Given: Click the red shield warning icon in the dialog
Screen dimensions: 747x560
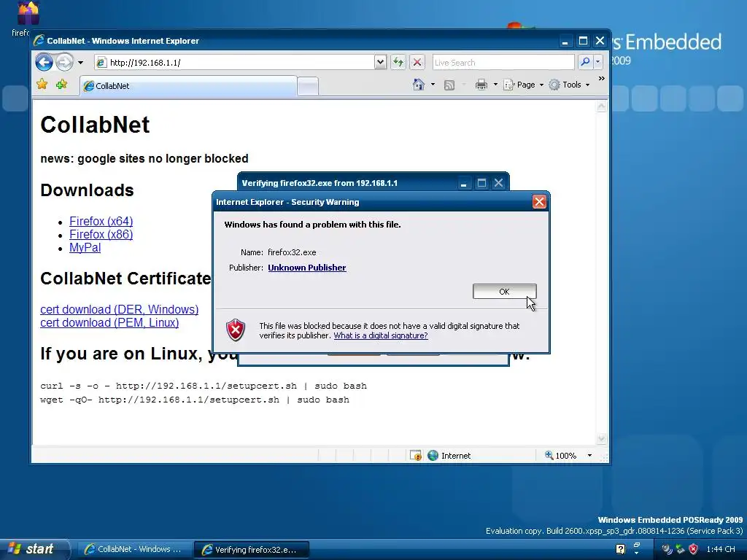Looking at the screenshot, I should pyautogui.click(x=236, y=330).
